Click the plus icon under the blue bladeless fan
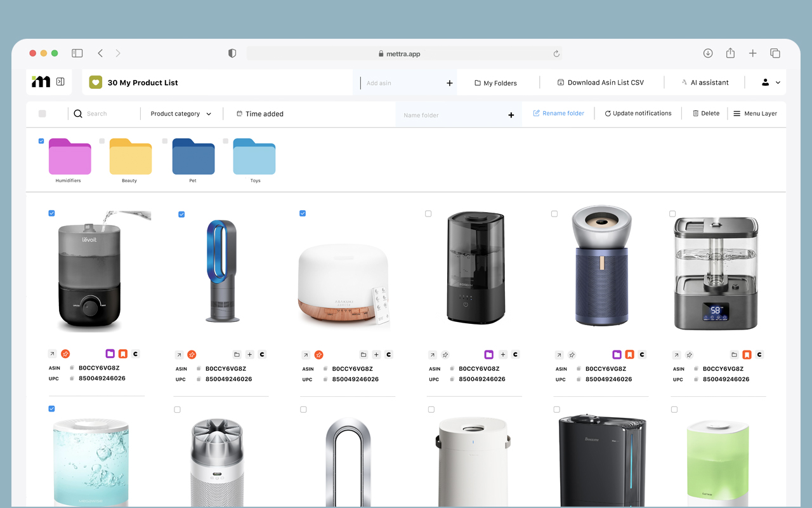 coord(249,355)
